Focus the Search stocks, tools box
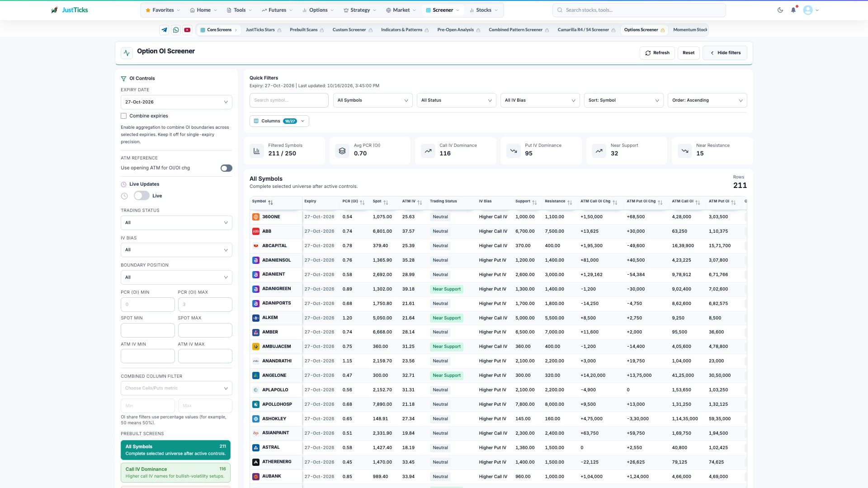Viewport: 868px width, 488px height. pyautogui.click(x=639, y=10)
